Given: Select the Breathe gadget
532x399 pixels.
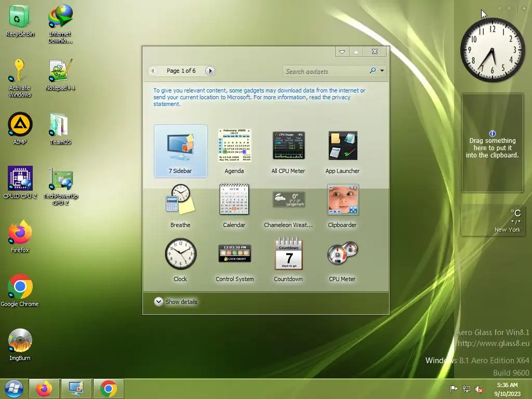Looking at the screenshot, I should point(180,206).
